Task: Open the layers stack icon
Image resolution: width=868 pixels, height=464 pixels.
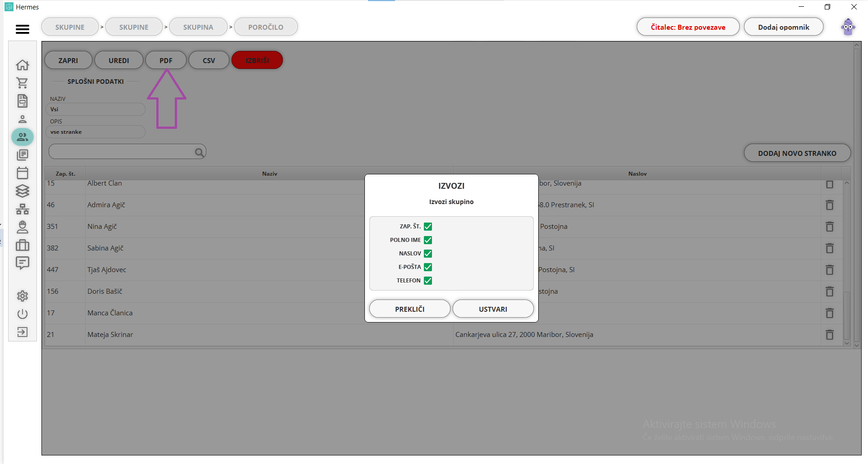Action: point(23,191)
